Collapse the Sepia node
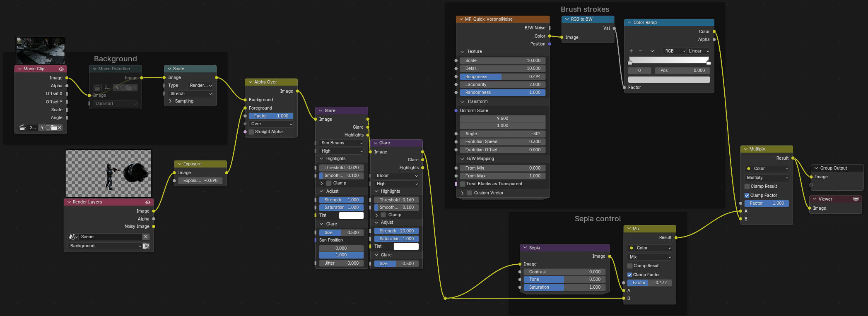 click(x=525, y=248)
